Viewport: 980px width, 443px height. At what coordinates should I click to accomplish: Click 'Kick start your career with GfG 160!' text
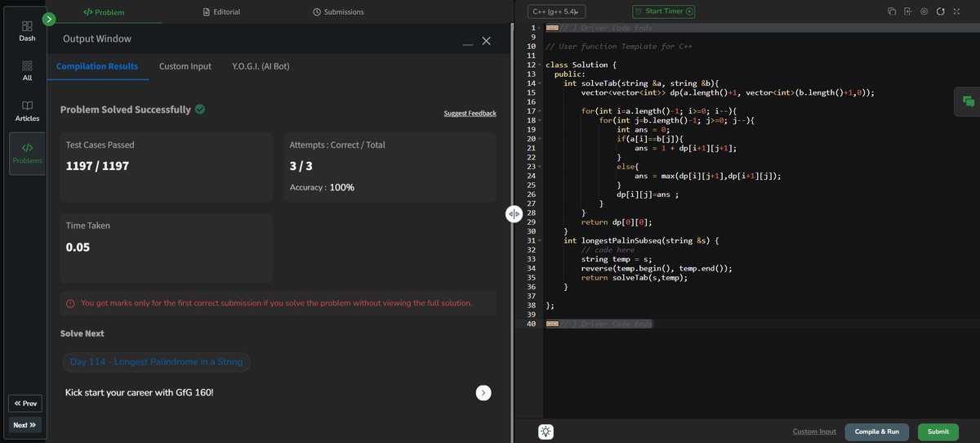click(140, 393)
